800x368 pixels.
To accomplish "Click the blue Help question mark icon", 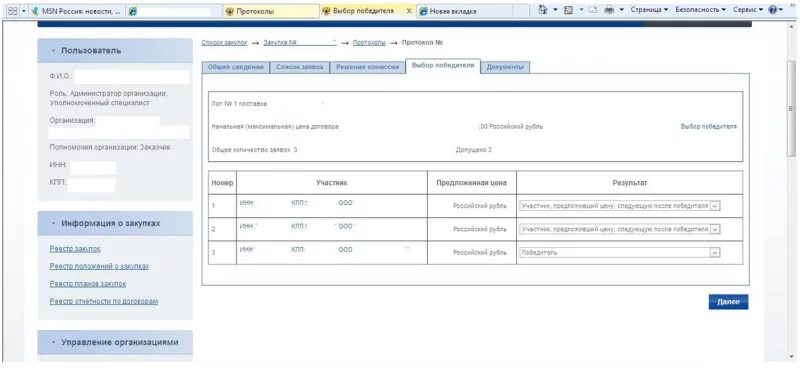I will (772, 10).
